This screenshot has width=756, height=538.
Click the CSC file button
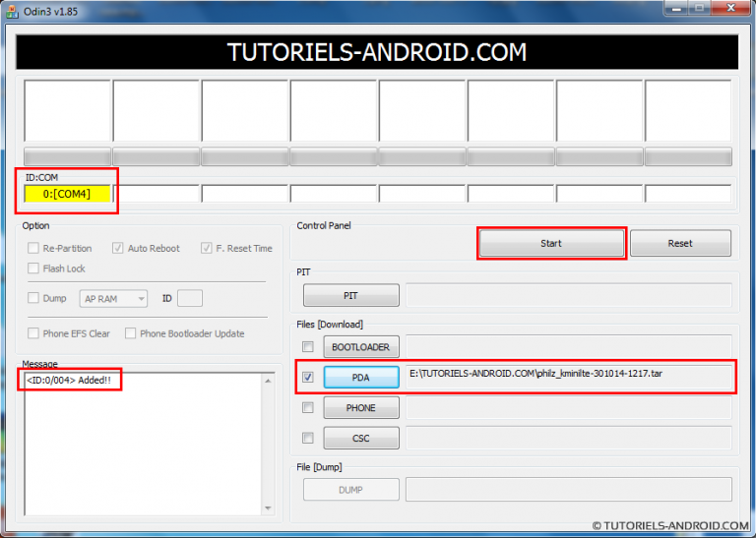(x=361, y=438)
